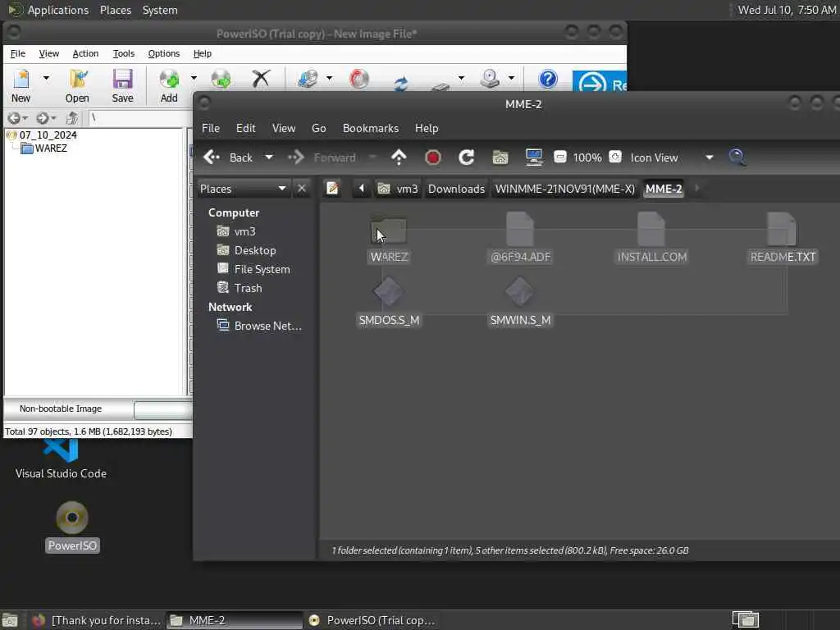Click PowerISO Copy disc icon
The width and height of the screenshot is (840, 630).
click(308, 79)
